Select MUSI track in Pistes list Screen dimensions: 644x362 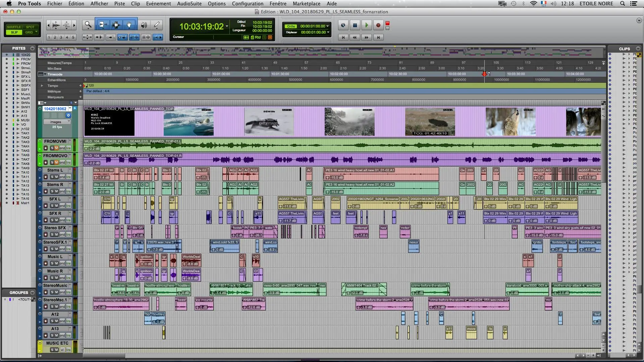click(25, 120)
